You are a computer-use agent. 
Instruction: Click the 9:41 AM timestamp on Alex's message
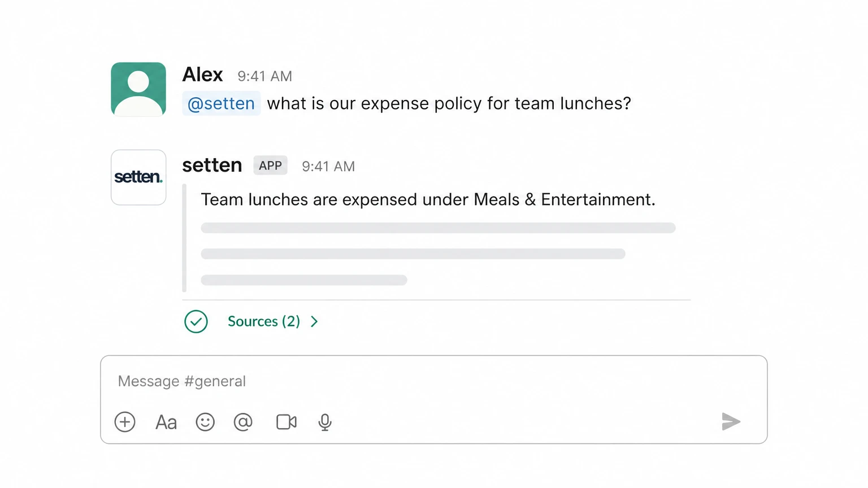[264, 76]
